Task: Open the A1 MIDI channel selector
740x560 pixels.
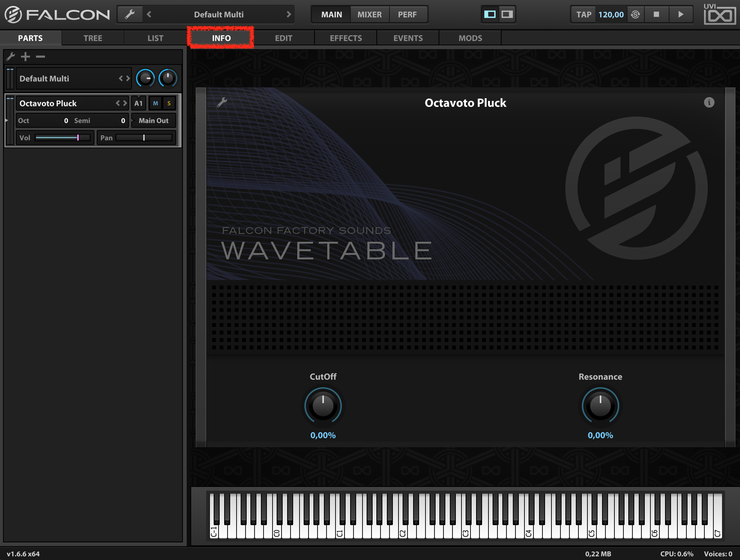Action: tap(139, 103)
